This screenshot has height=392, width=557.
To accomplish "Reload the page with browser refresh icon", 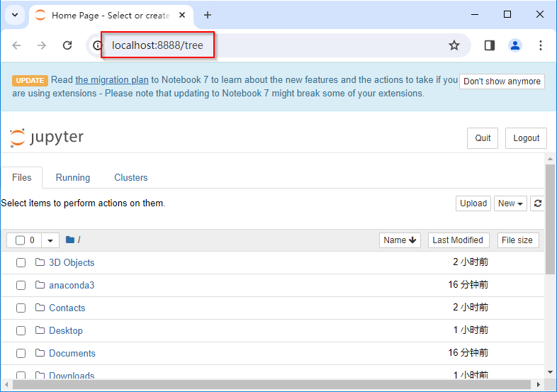I will (67, 45).
